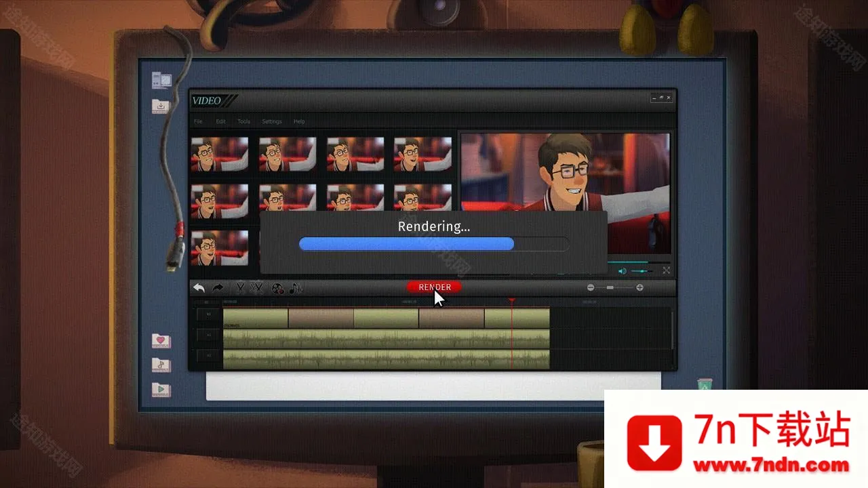Open the heart favorites folder on desktop
The image size is (868, 488).
[161, 341]
